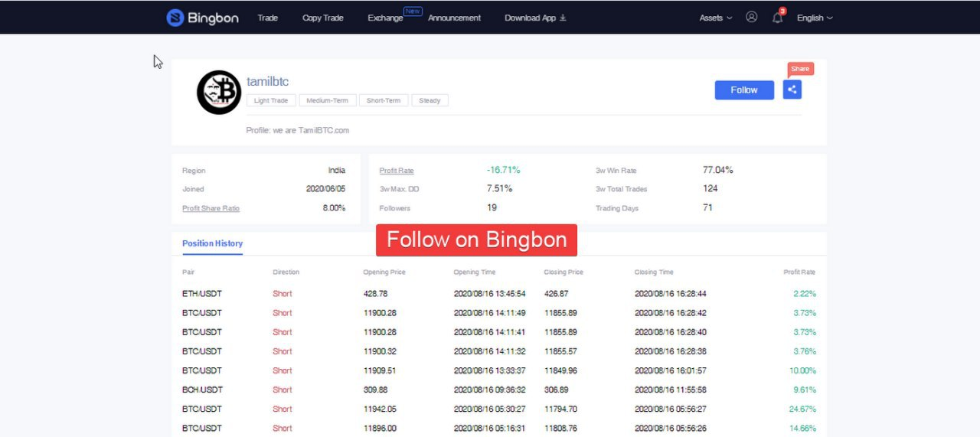Click the Region value India
The width and height of the screenshot is (980, 437).
337,170
